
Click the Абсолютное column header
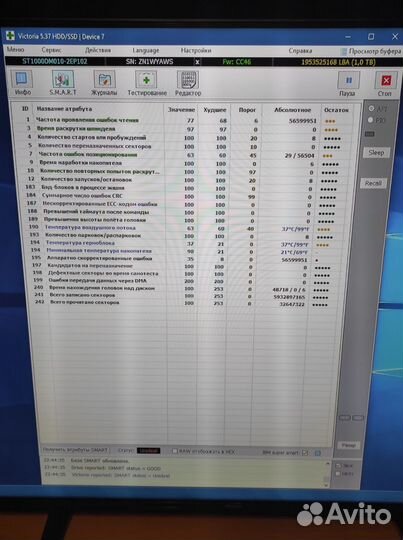[292, 110]
